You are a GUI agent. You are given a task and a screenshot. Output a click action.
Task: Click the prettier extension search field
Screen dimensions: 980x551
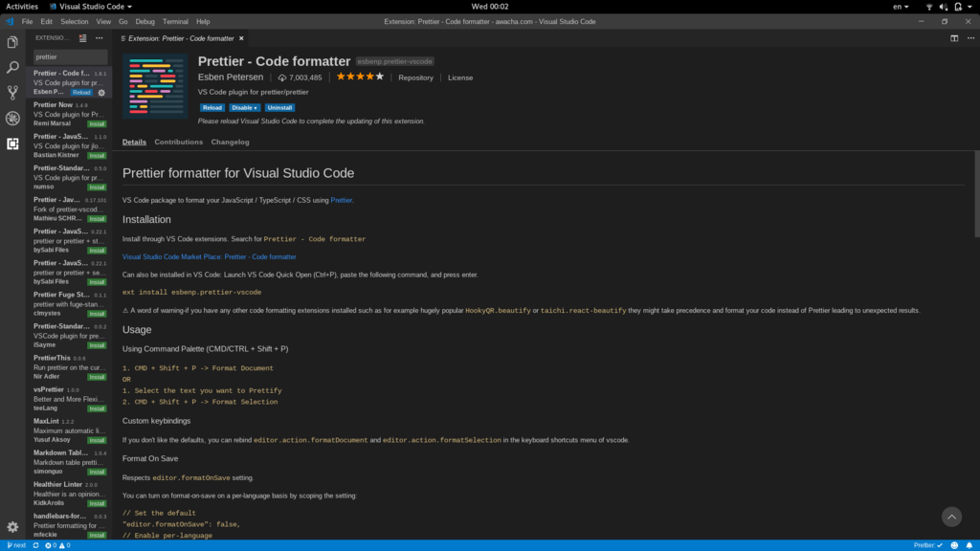tap(70, 56)
